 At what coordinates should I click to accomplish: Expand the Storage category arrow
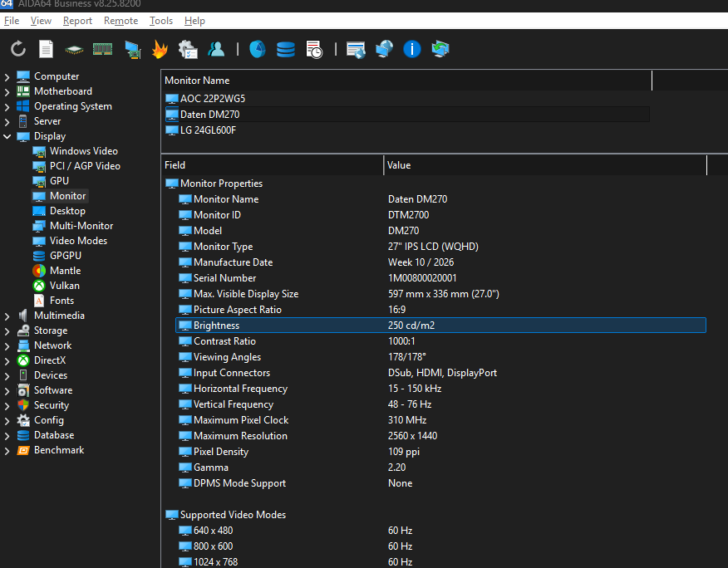click(x=7, y=331)
